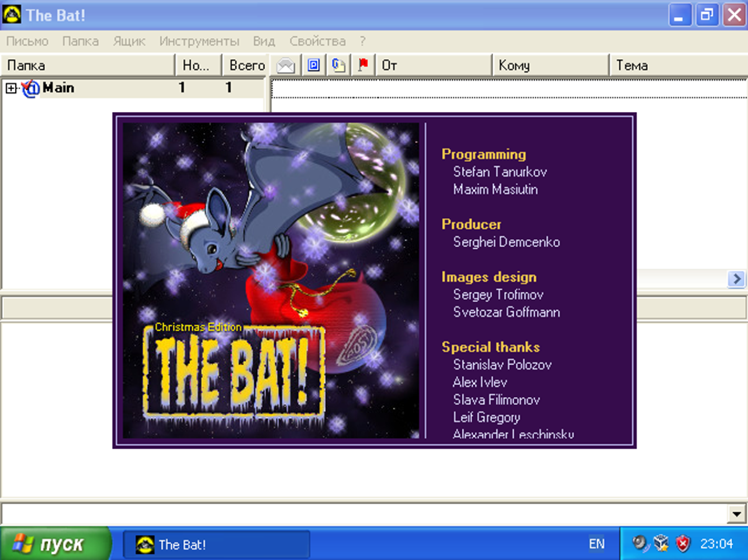Sort messages by the Тема column header
The height and width of the screenshot is (560, 748).
click(x=678, y=65)
